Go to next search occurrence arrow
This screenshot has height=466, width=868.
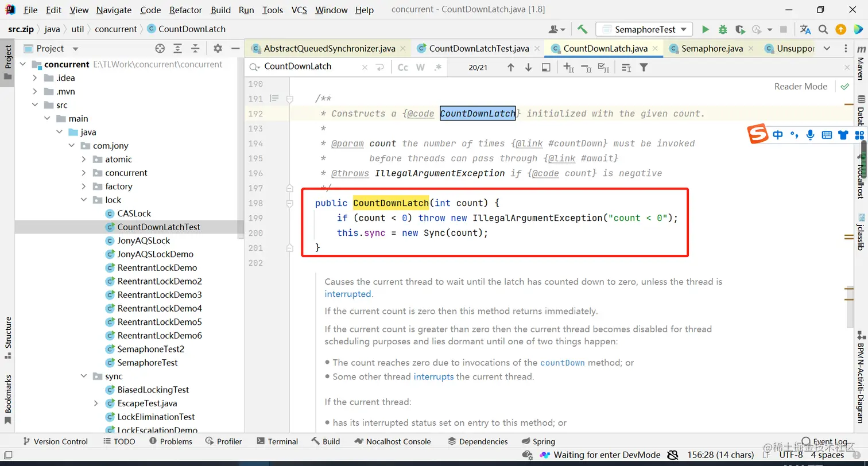point(528,68)
